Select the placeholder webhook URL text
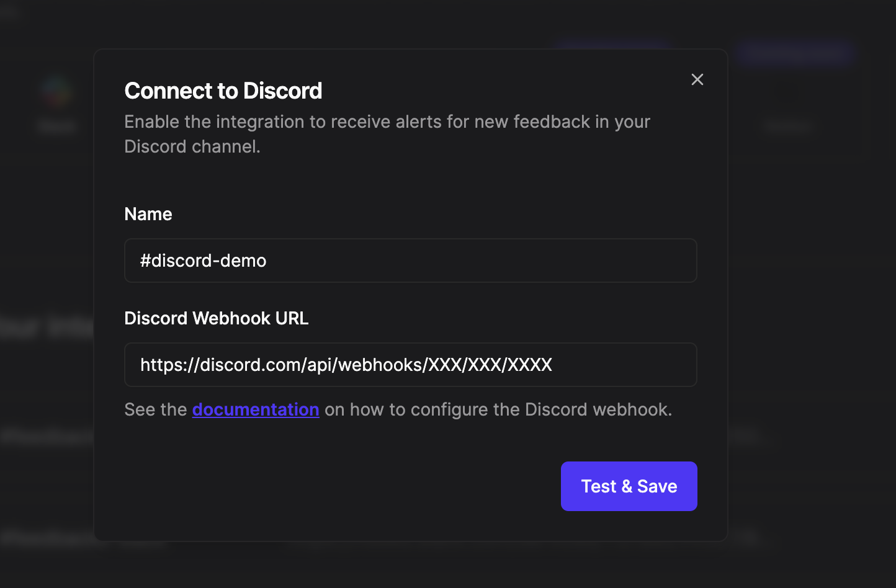 [346, 365]
